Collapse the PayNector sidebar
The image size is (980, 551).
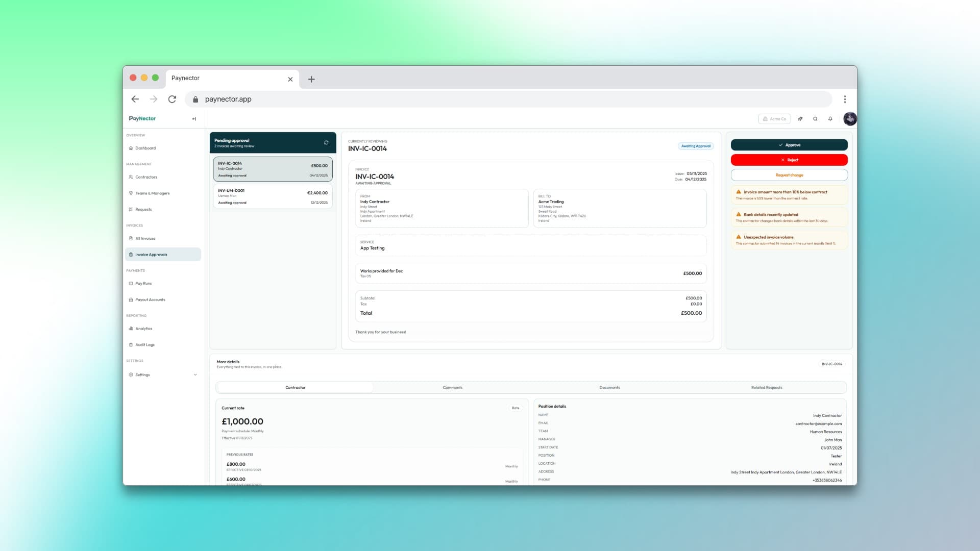point(194,118)
